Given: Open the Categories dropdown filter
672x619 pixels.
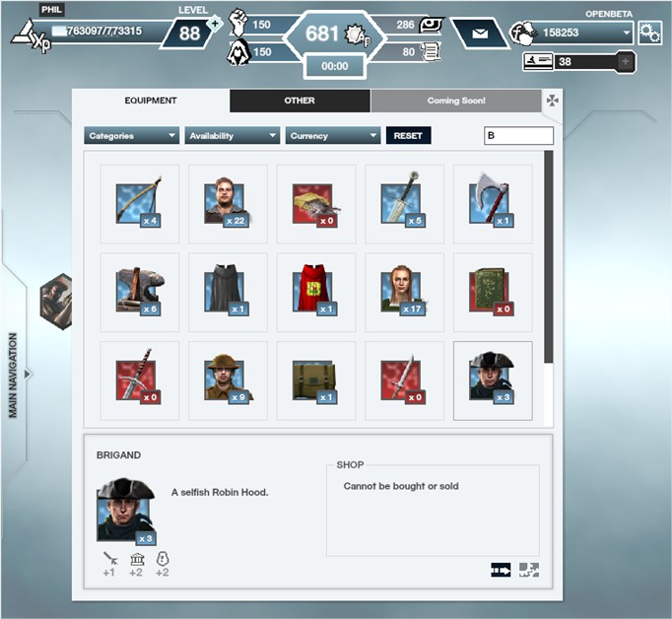Looking at the screenshot, I should (x=132, y=135).
